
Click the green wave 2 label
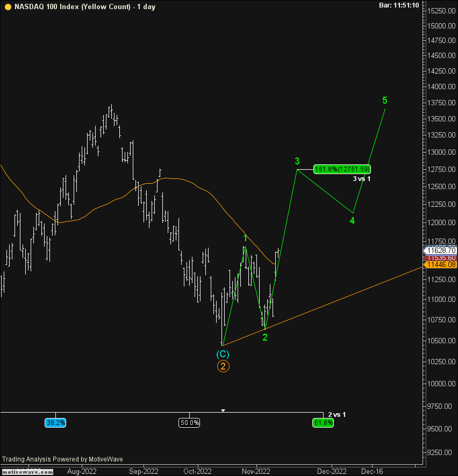(265, 337)
